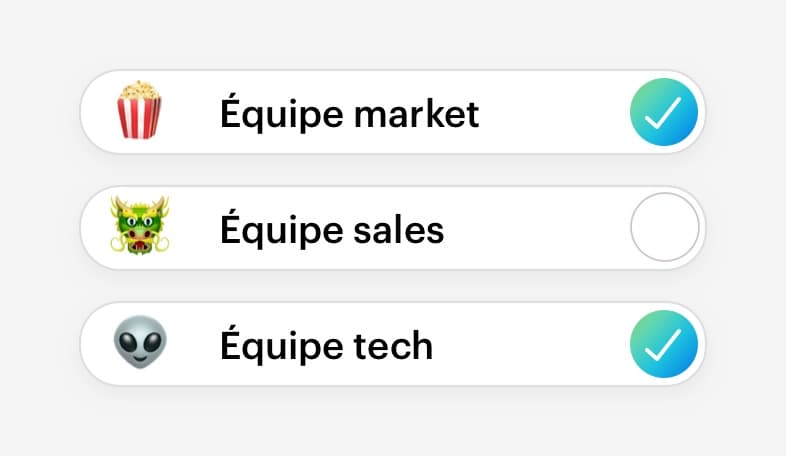Click the popcorn emoji icon

tap(139, 110)
